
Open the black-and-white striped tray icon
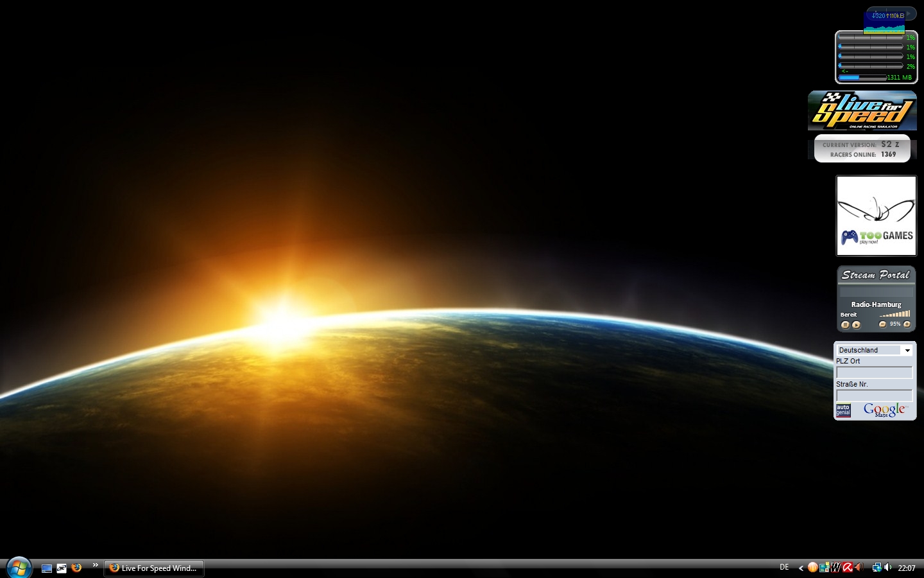[835, 567]
